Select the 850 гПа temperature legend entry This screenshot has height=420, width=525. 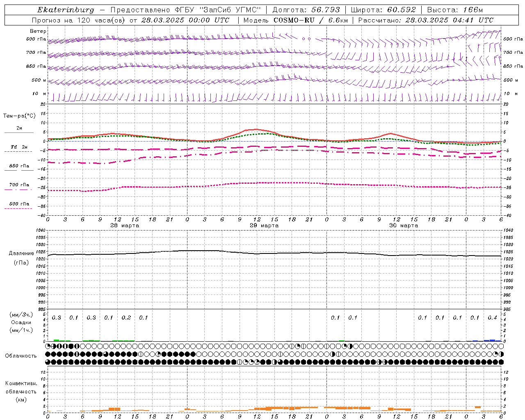click(x=19, y=166)
